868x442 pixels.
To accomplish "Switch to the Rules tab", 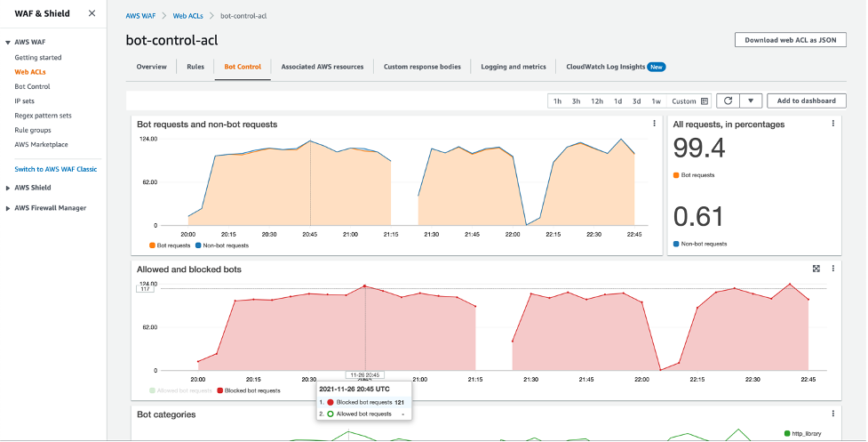I will (195, 67).
